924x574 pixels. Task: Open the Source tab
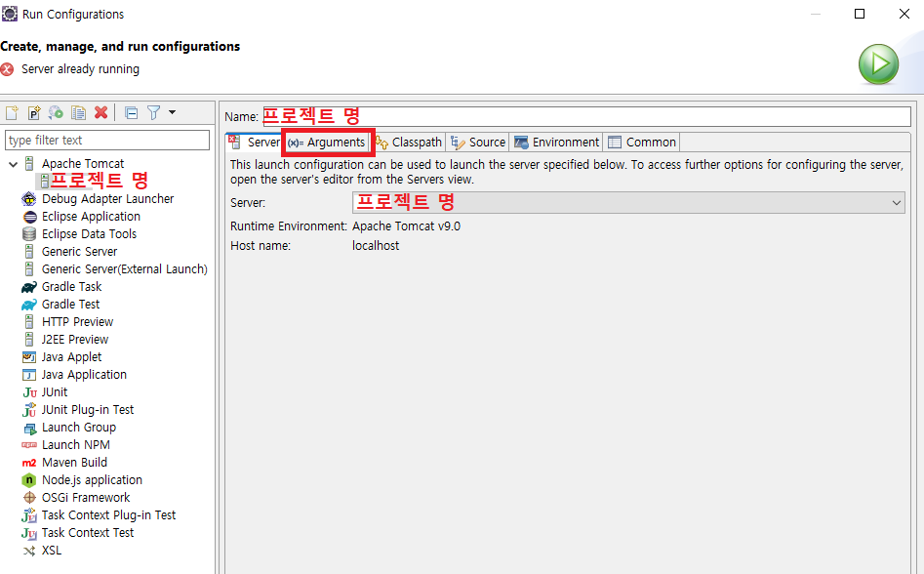pyautogui.click(x=478, y=142)
